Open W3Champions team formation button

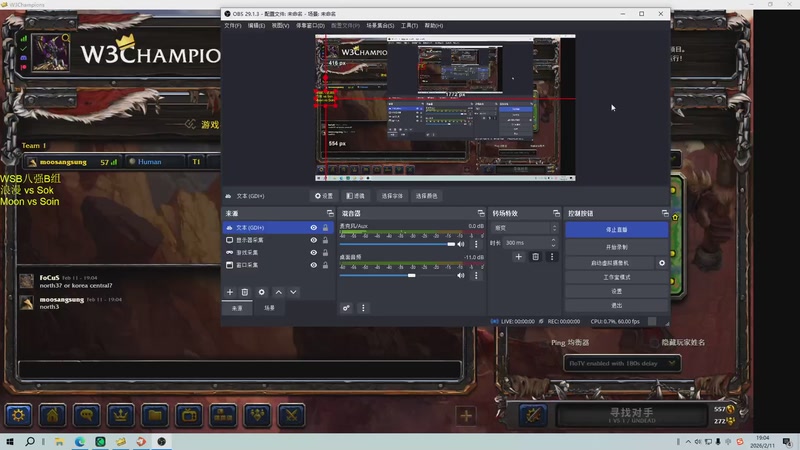[x=223, y=415]
